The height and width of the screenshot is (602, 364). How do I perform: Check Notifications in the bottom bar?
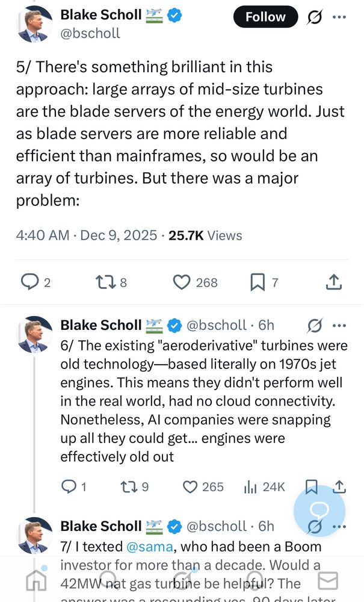(255, 582)
